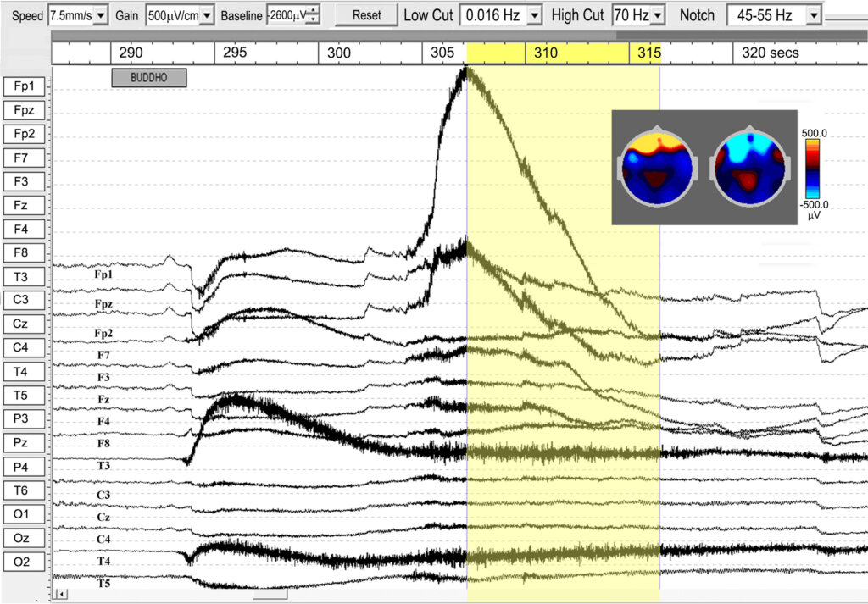Open the Notch 45-55 Hz dropdown
This screenshot has width=868, height=604.
click(813, 15)
